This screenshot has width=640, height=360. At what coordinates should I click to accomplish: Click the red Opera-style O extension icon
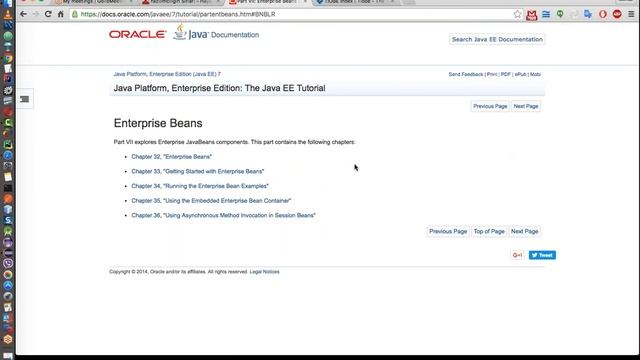tap(602, 14)
